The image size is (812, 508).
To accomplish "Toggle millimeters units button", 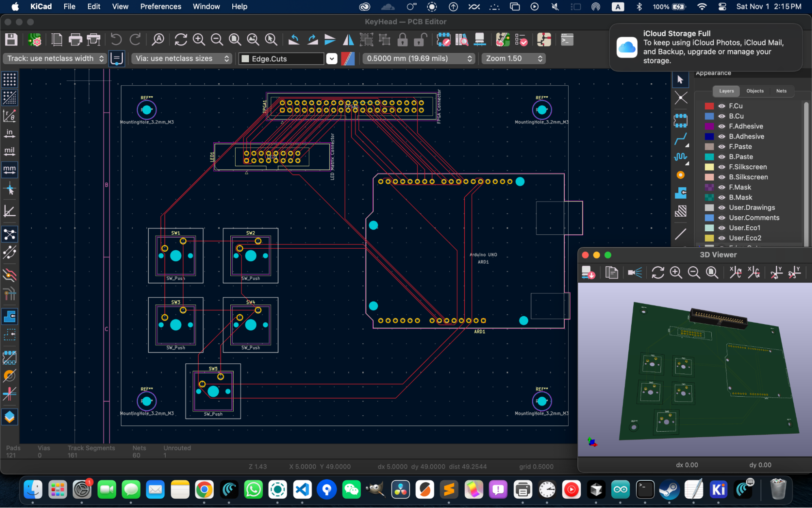I will [x=9, y=169].
